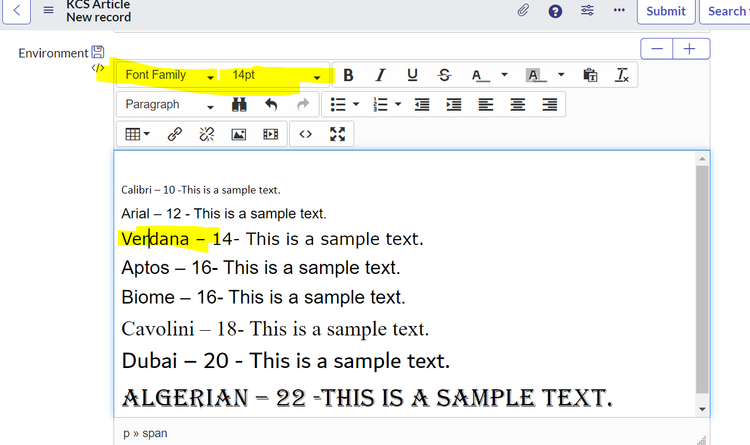Align text left
This screenshot has height=445, width=750.
click(485, 105)
